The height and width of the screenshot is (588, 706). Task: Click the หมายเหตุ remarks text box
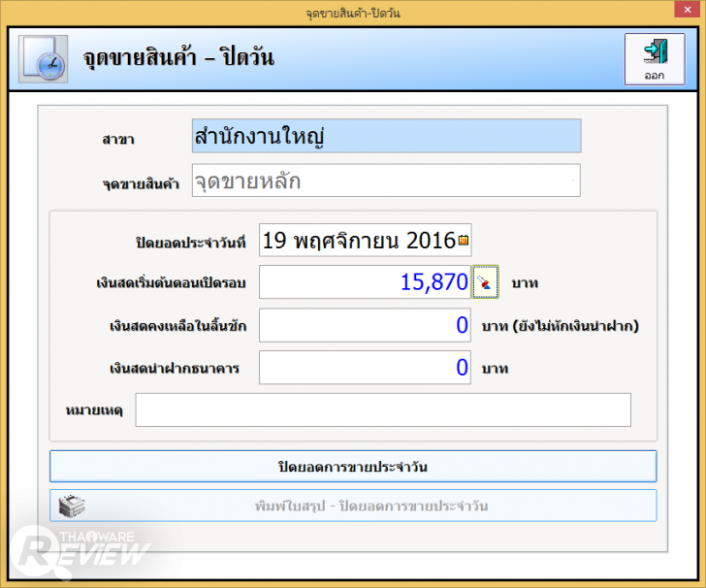point(383,410)
